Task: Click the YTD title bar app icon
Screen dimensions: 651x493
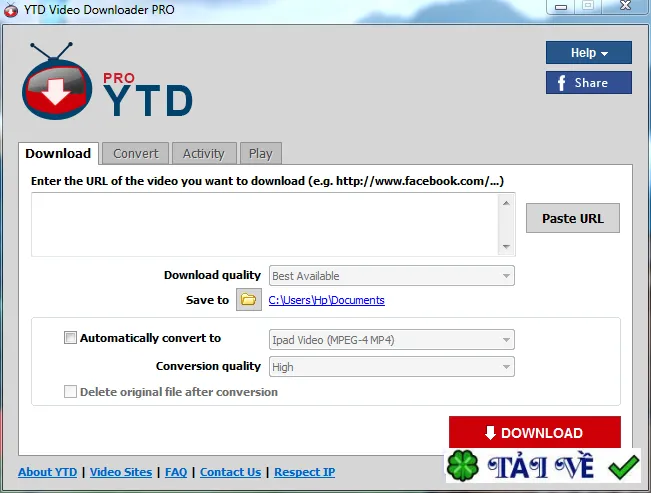Action: click(x=11, y=10)
